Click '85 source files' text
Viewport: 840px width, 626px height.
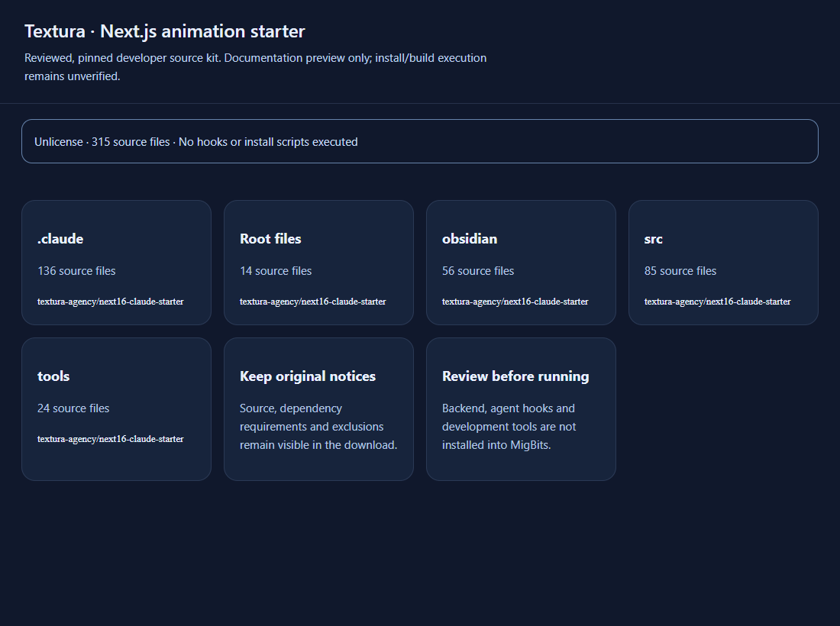680,271
